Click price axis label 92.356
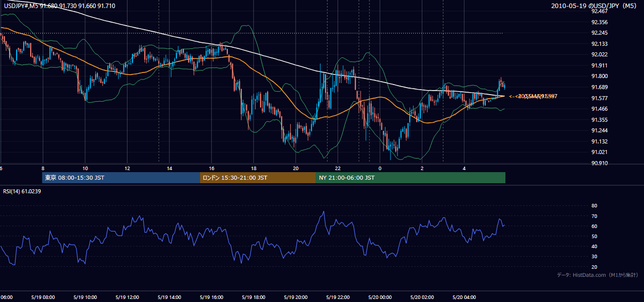Screen dimensions: 644x302 [x=600, y=22]
